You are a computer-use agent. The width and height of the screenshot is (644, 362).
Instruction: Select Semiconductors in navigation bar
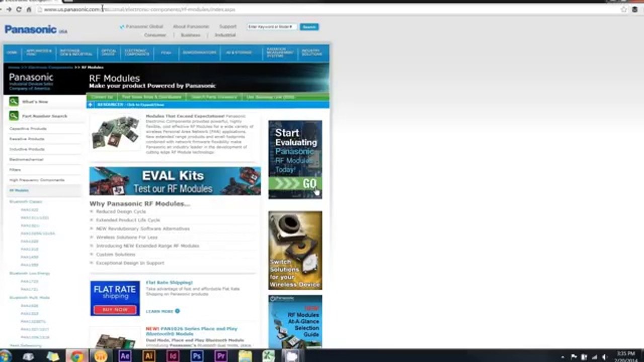tap(199, 53)
